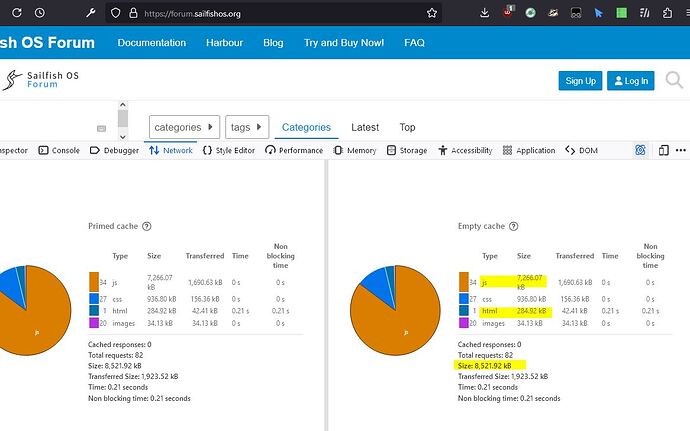690x431 pixels.
Task: Click the green circular extension icon
Action: coord(530,13)
